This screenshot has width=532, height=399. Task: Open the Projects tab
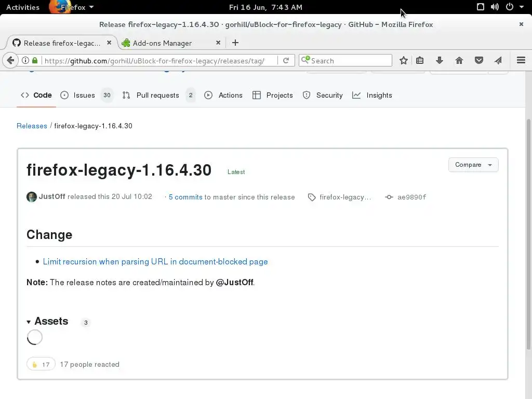272,96
